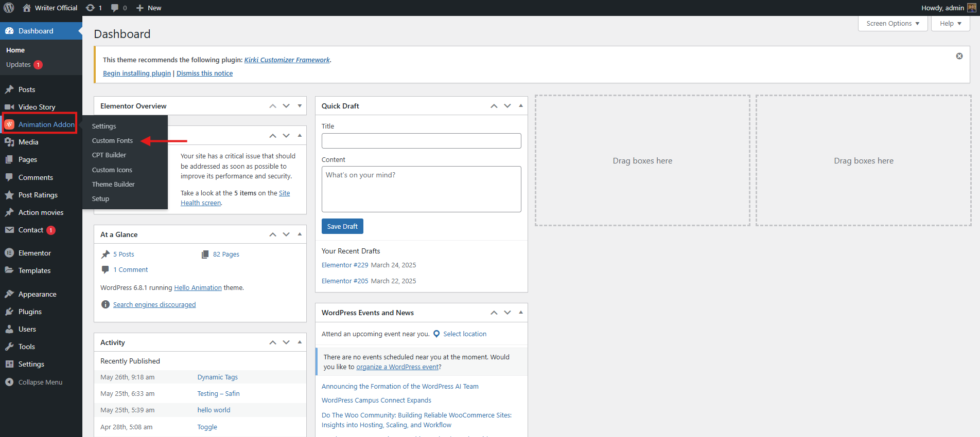Click the admin avatar thumbnail
980x437 pixels.
point(972,8)
